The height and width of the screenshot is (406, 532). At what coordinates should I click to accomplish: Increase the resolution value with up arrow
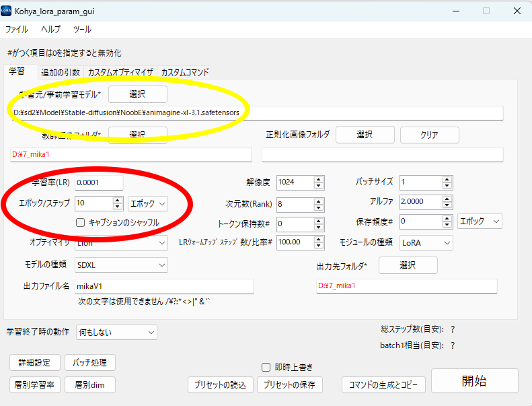coord(319,179)
